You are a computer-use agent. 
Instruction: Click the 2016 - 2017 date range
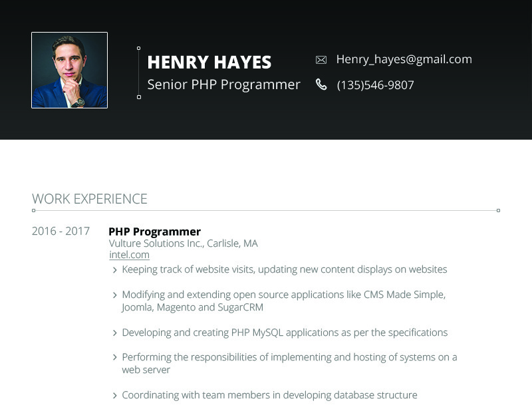pyautogui.click(x=61, y=231)
